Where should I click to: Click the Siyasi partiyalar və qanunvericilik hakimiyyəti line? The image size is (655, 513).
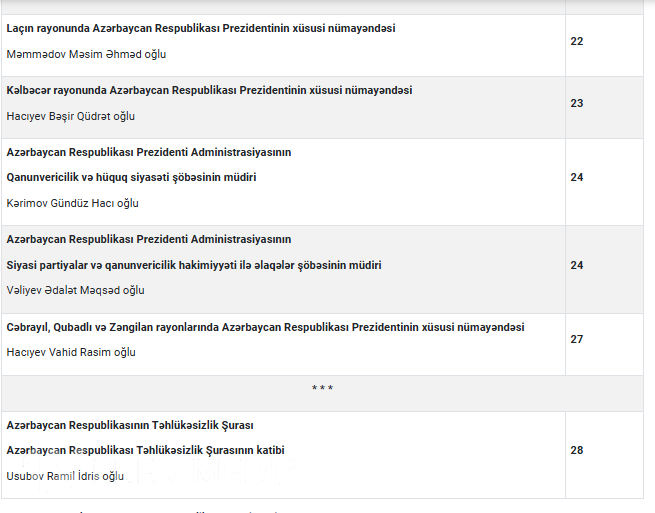pos(194,265)
